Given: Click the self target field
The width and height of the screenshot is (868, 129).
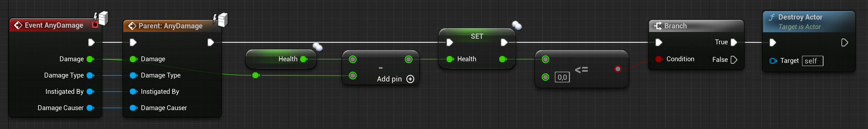Looking at the screenshot, I should (x=812, y=61).
